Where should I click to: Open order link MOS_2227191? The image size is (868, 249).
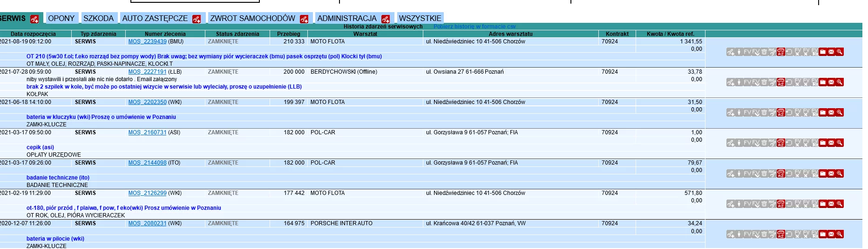click(147, 72)
